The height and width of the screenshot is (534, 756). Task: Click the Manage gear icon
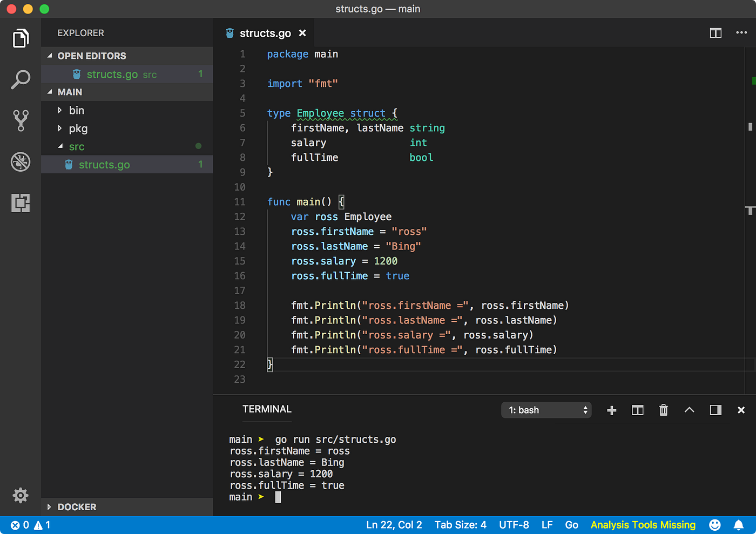[x=21, y=495]
